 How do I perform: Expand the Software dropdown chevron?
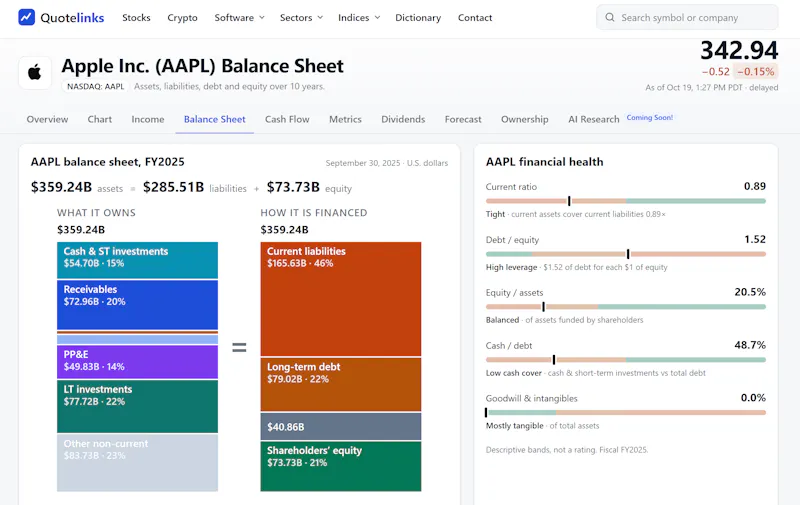tap(262, 17)
